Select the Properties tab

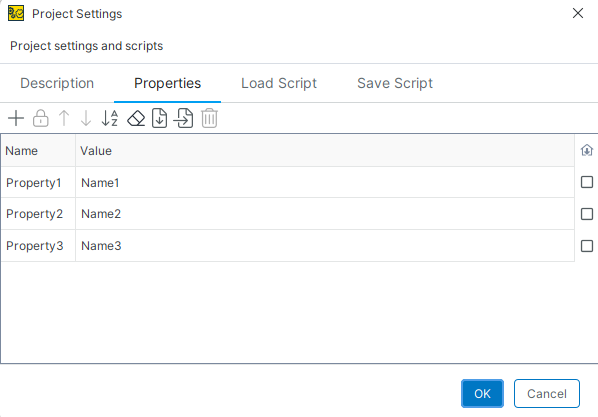pos(167,83)
